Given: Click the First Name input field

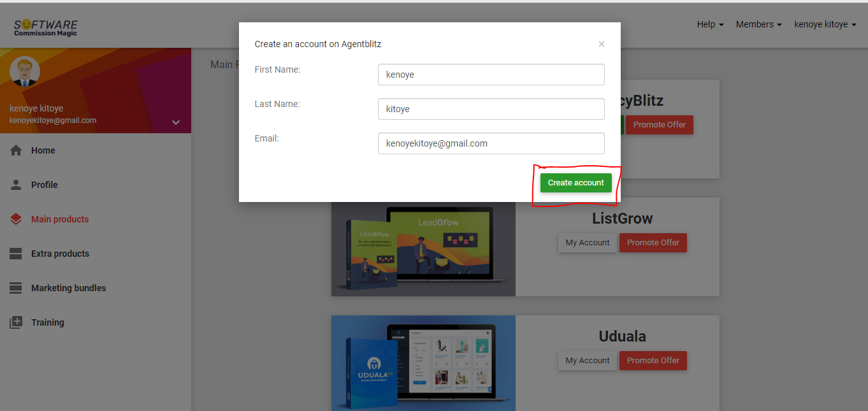Looking at the screenshot, I should pyautogui.click(x=491, y=75).
